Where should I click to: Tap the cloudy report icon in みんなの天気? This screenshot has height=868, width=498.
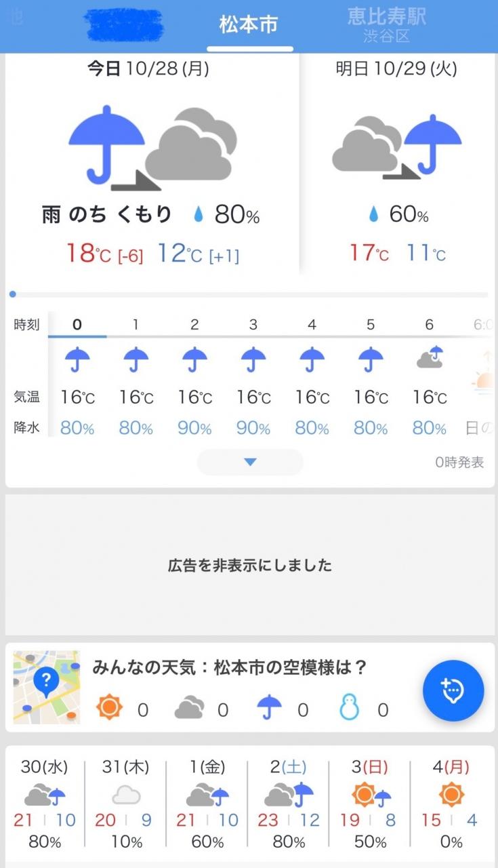coord(189,708)
